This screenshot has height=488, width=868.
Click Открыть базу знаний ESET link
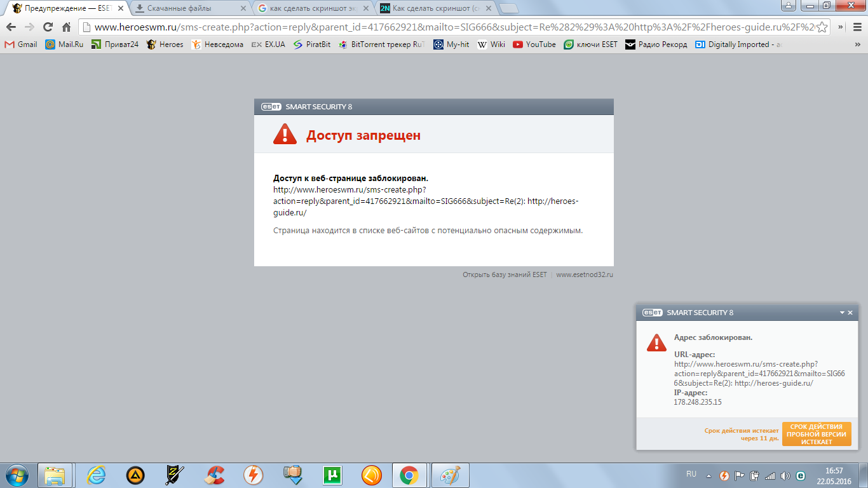coord(505,274)
